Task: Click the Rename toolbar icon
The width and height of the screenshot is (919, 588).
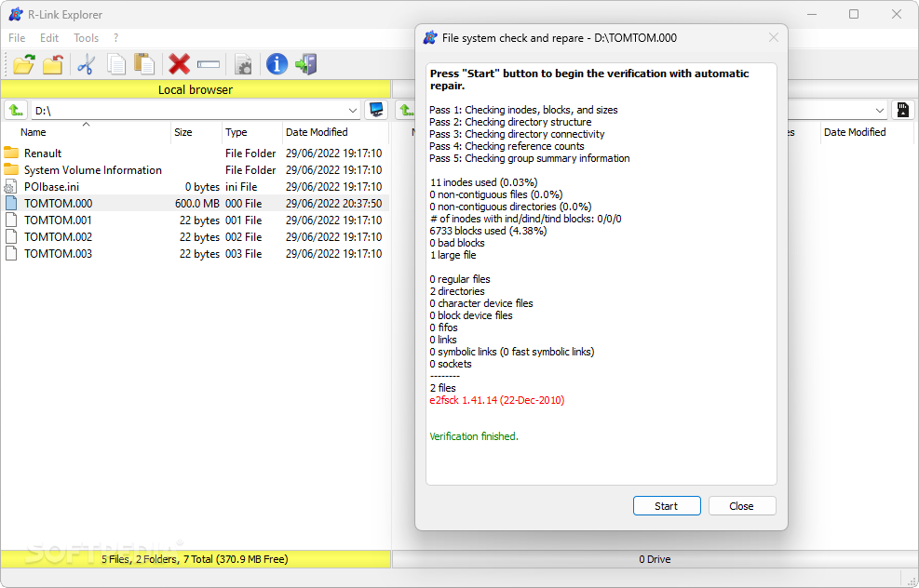Action: point(208,64)
